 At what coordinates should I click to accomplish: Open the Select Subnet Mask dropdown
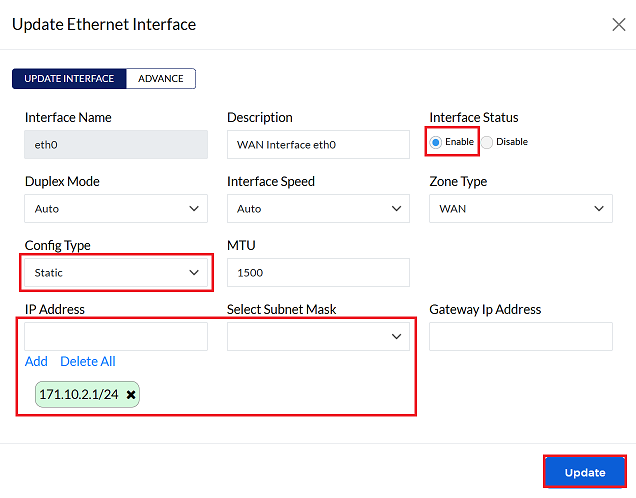[x=318, y=336]
